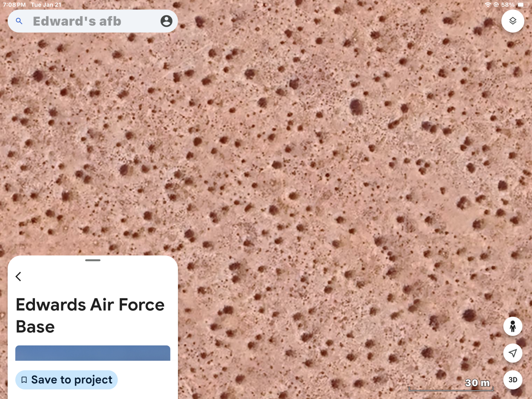The height and width of the screenshot is (399, 532).
Task: Click the Save to project button
Action: 66,380
